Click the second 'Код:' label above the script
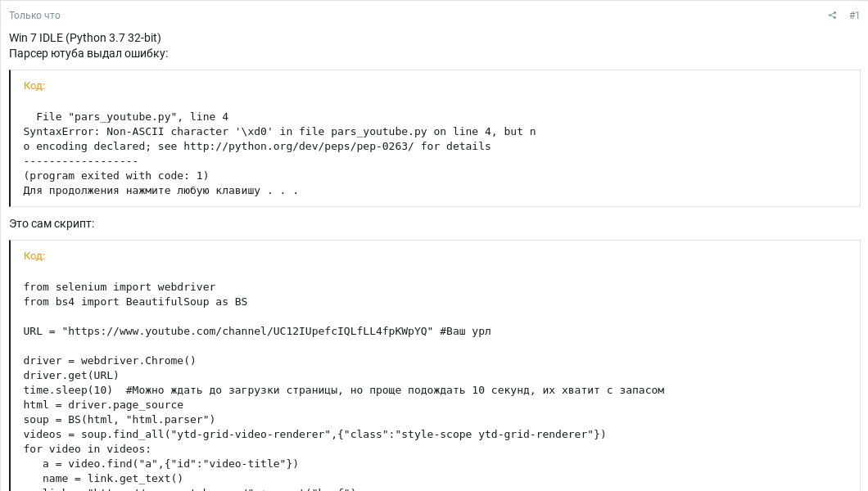 [x=34, y=255]
